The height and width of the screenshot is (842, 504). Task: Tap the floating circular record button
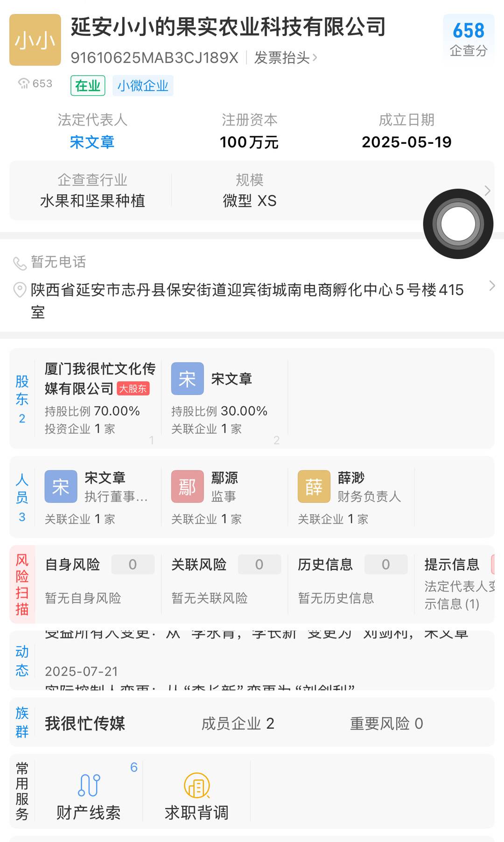[x=458, y=224]
